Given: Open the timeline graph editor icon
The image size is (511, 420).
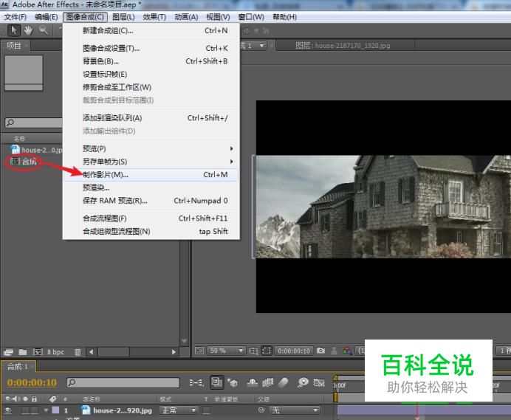Looking at the screenshot, I should coord(319,382).
